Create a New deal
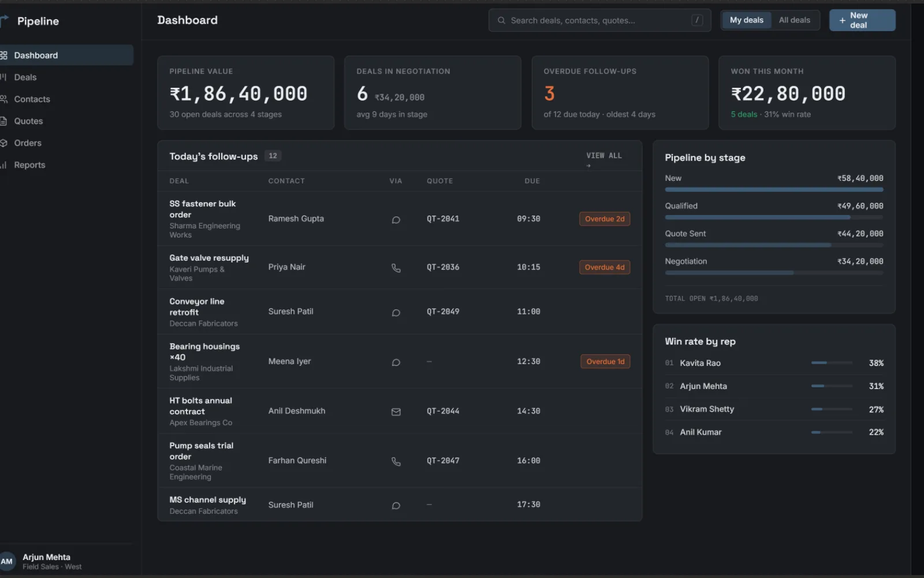The width and height of the screenshot is (924, 578). (862, 20)
